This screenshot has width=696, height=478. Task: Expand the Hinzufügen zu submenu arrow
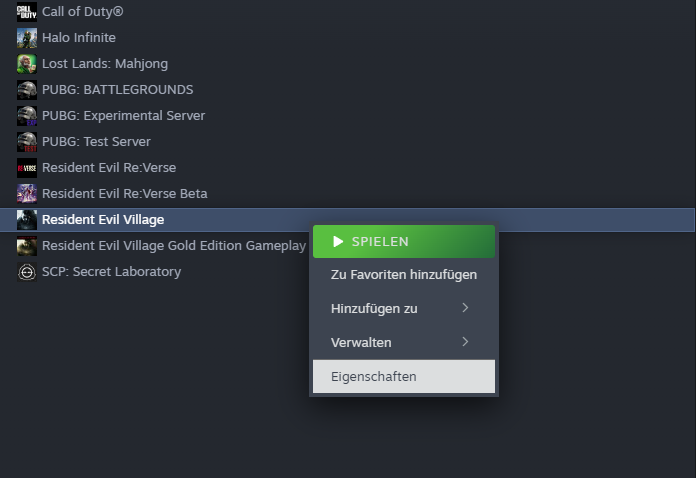coord(465,308)
